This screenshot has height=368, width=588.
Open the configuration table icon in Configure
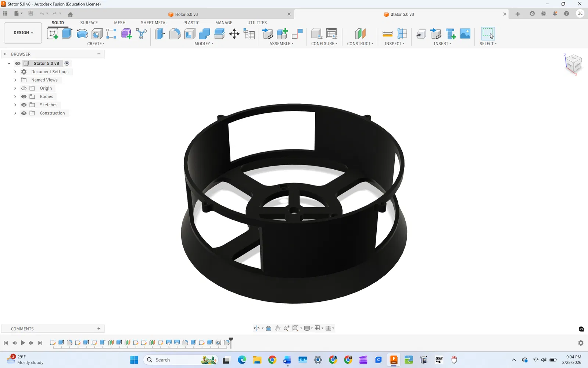pyautogui.click(x=331, y=34)
